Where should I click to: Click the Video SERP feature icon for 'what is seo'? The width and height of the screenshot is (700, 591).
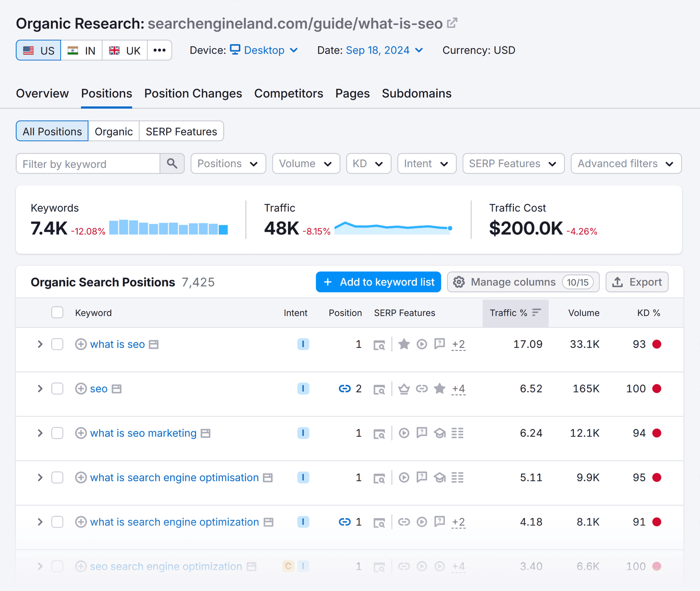point(422,344)
